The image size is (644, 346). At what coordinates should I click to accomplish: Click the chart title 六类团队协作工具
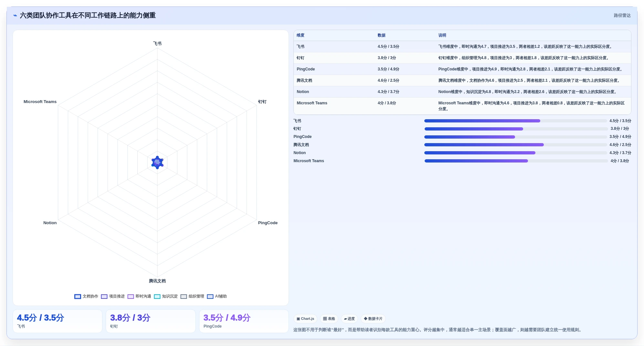pyautogui.click(x=88, y=16)
